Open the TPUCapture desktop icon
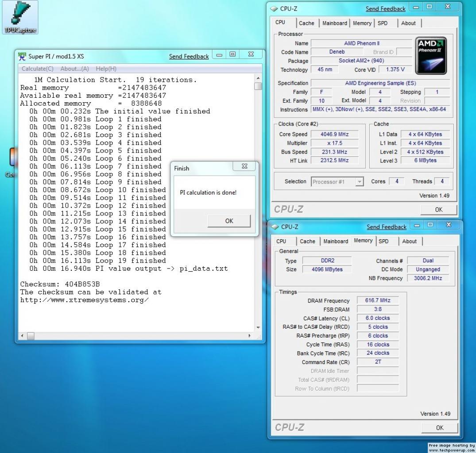Image resolution: width=476 pixels, height=453 pixels. point(20,17)
